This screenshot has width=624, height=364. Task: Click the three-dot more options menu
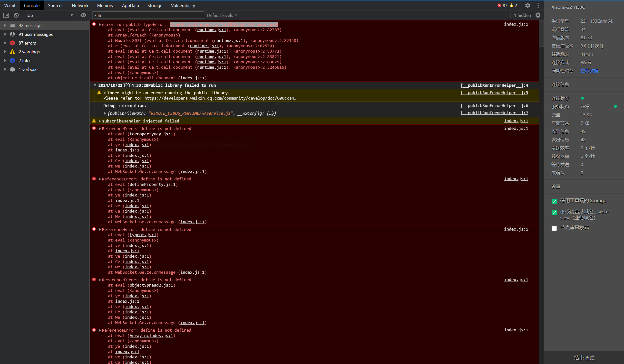[538, 5]
